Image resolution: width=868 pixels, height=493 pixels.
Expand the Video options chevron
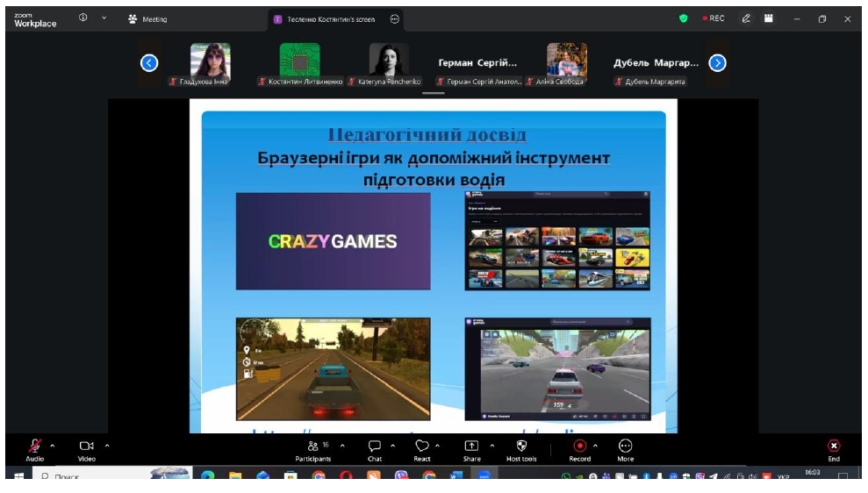click(107, 446)
